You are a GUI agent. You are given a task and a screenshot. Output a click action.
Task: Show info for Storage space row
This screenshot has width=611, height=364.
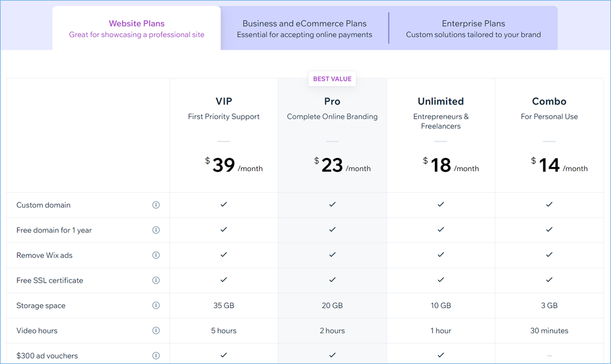[156, 305]
